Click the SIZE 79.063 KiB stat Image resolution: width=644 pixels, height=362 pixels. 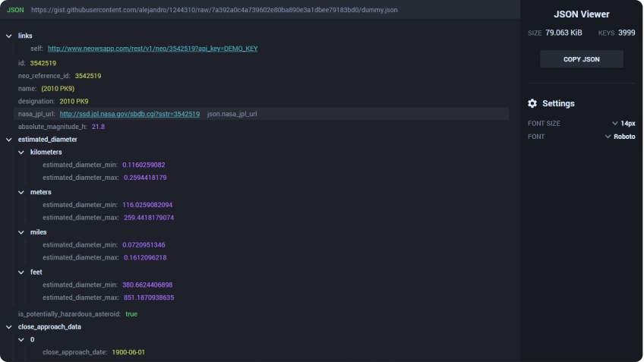[x=555, y=33]
